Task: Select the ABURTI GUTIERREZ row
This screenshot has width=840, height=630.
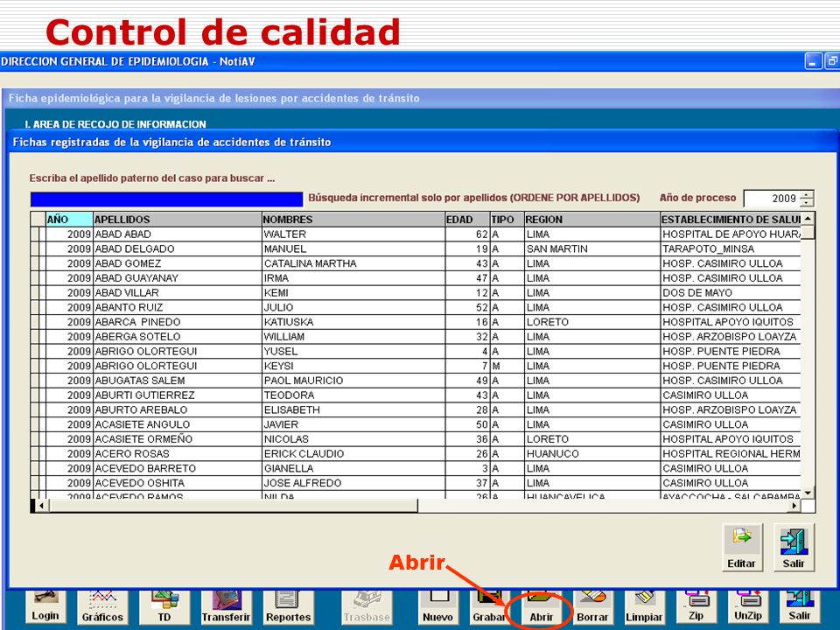Action: click(416, 395)
